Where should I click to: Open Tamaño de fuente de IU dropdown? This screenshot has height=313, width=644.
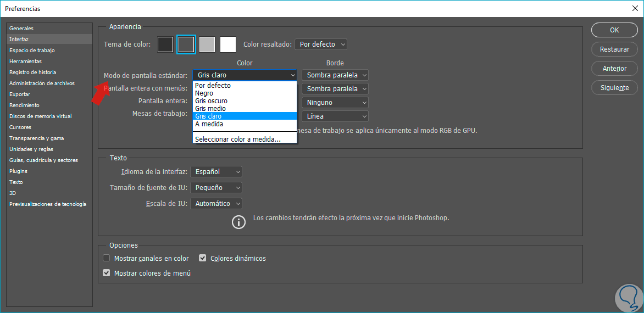pos(216,188)
